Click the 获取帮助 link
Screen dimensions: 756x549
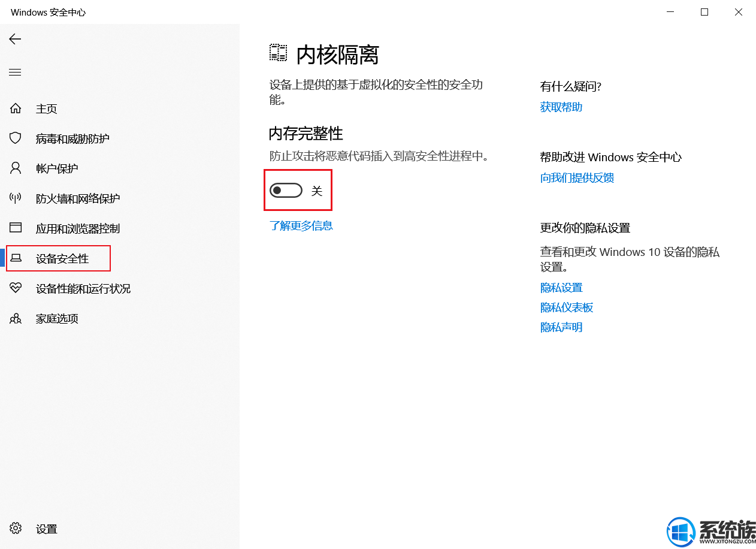pos(561,107)
